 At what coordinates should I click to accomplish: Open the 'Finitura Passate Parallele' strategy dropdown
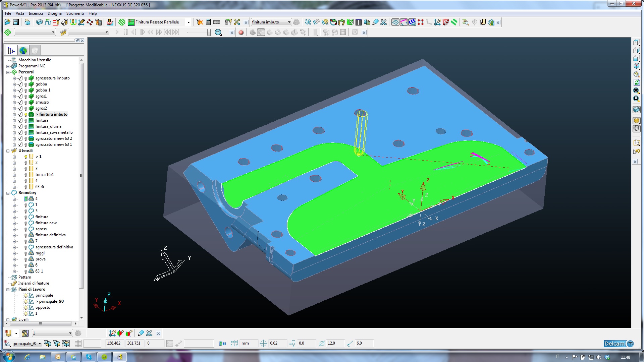(x=189, y=22)
